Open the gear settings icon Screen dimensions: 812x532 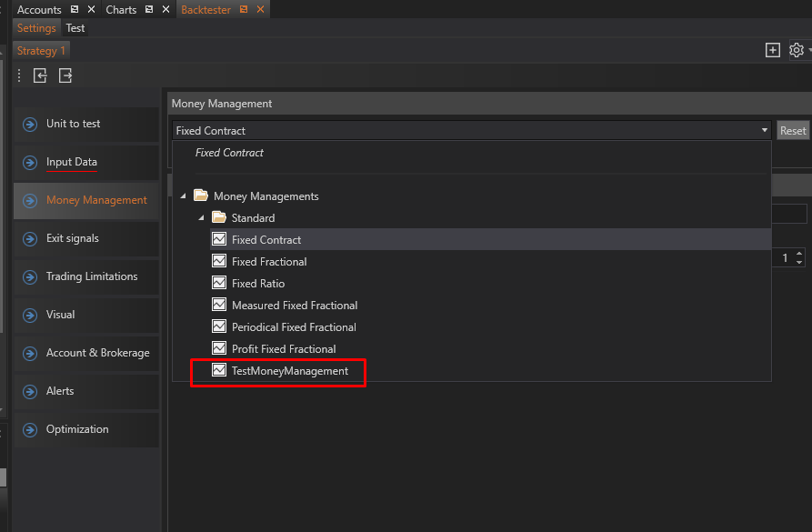tap(797, 51)
